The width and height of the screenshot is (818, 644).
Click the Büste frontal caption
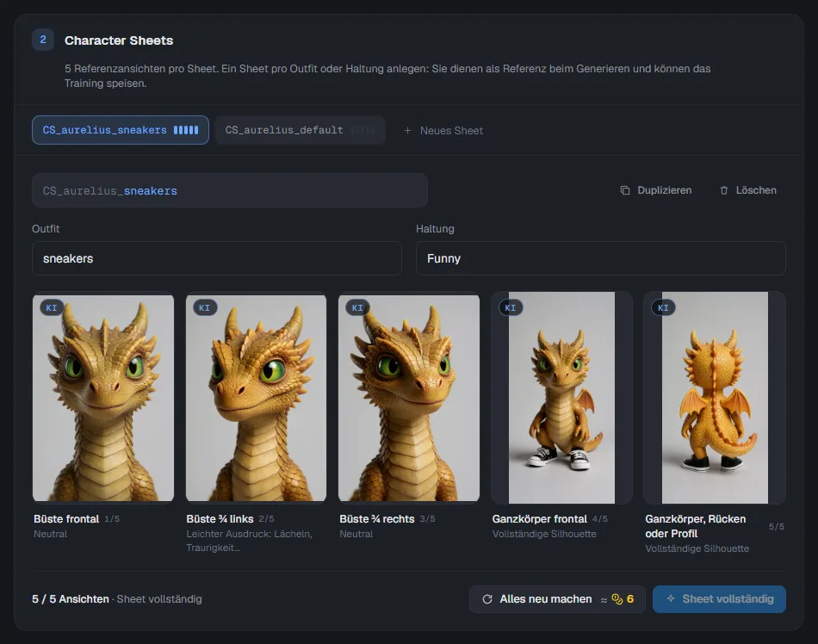coord(66,519)
